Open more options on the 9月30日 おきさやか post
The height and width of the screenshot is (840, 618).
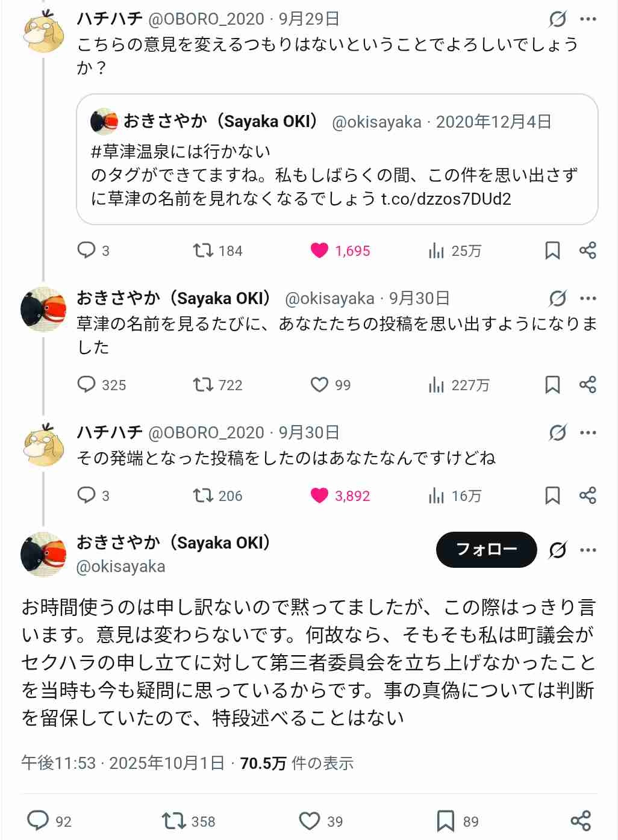click(x=588, y=298)
